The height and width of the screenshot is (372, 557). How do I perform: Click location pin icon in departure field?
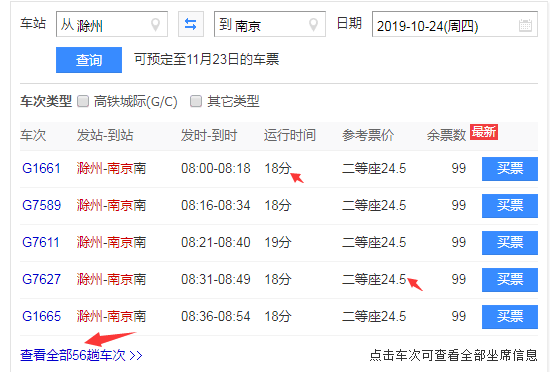[155, 25]
